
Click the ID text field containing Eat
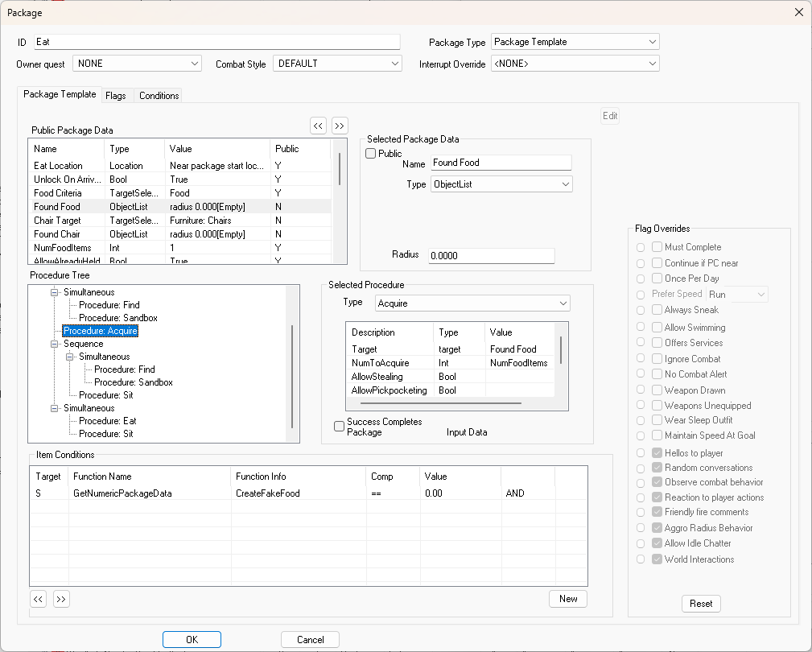[x=217, y=42]
